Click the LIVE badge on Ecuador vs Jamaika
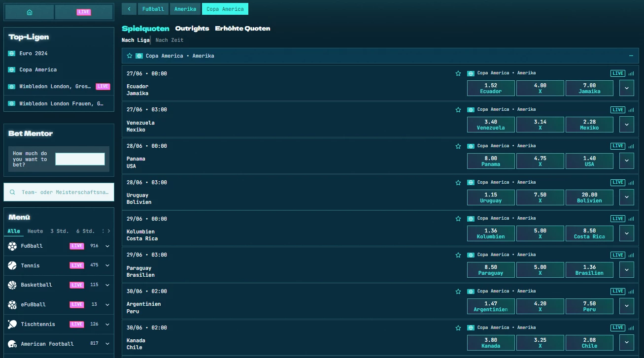 pyautogui.click(x=618, y=73)
